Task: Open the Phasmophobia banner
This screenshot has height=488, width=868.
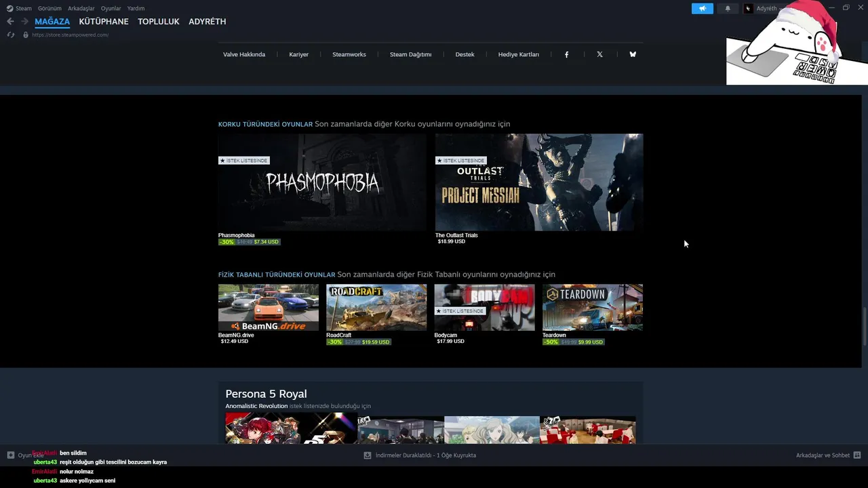Action: [322, 182]
